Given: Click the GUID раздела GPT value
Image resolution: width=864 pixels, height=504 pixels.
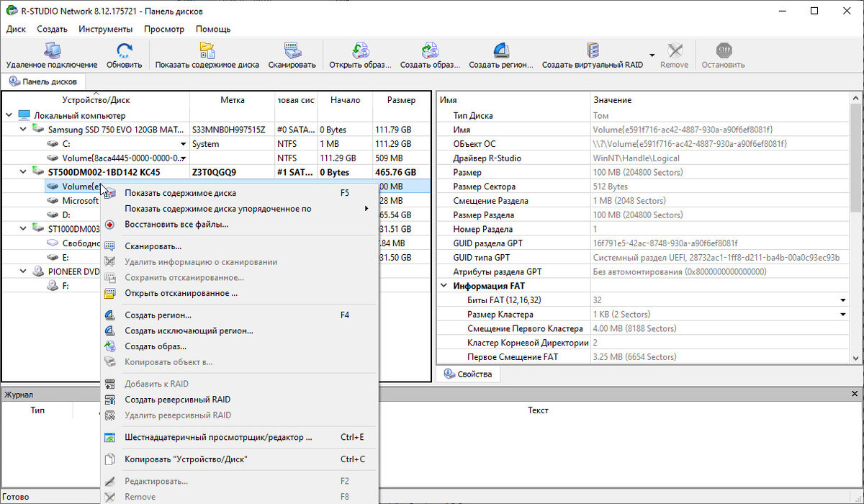Looking at the screenshot, I should [x=665, y=243].
